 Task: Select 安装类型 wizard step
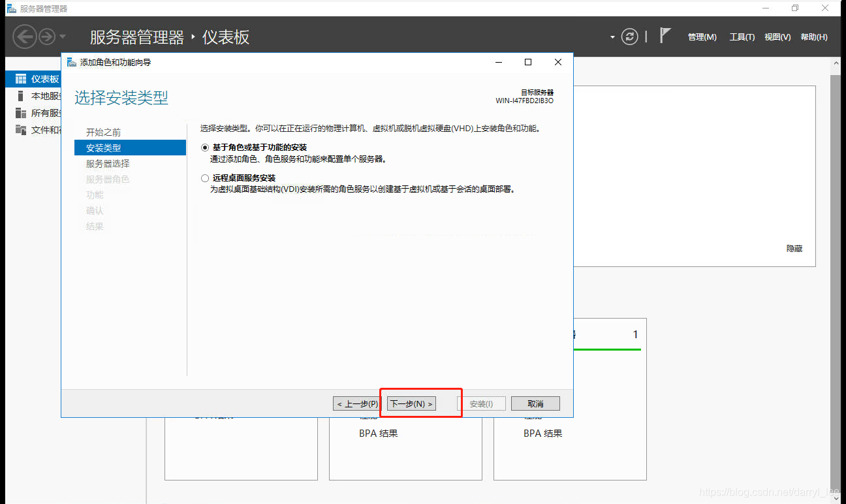pos(130,148)
